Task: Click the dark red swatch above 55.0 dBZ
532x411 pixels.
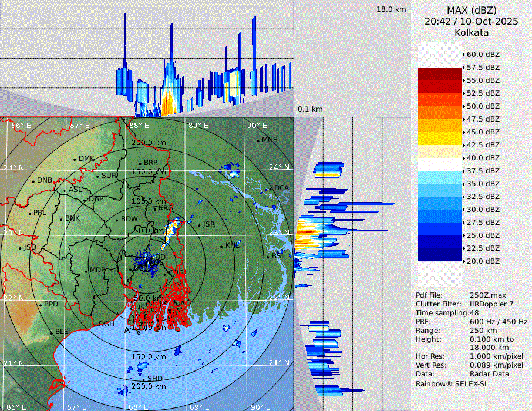Action: (x=439, y=74)
